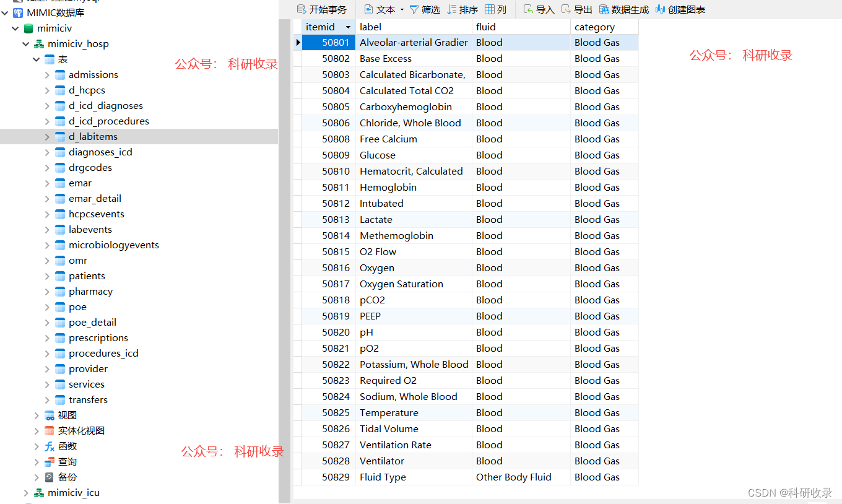842x504 pixels.
Task: Click the MIMIC数据库 database icon
Action: 17,12
